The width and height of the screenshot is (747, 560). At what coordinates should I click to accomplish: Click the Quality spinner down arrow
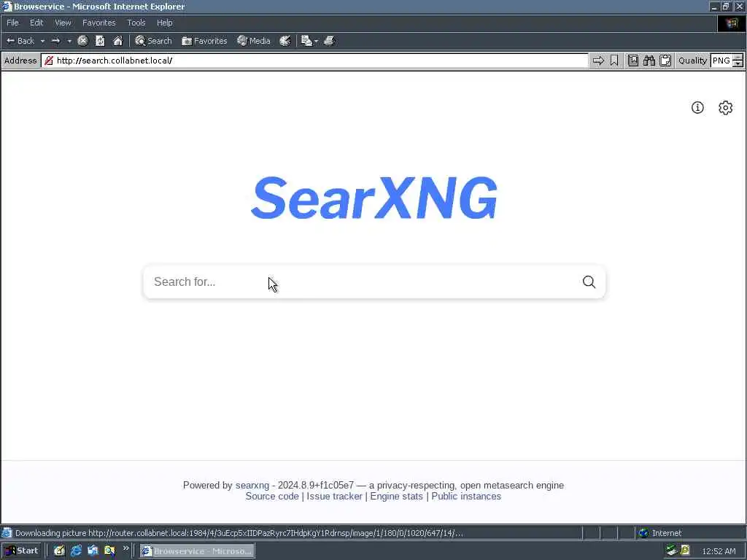[x=738, y=63]
